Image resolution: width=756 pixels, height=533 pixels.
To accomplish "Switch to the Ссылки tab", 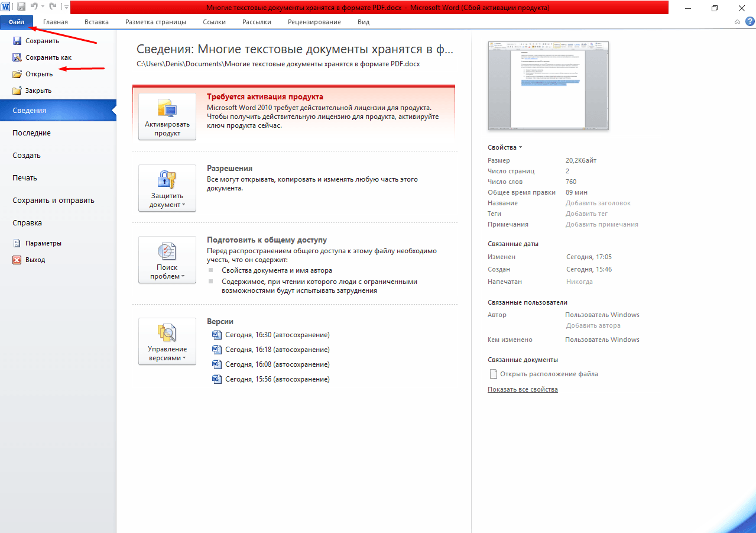I will coord(214,22).
